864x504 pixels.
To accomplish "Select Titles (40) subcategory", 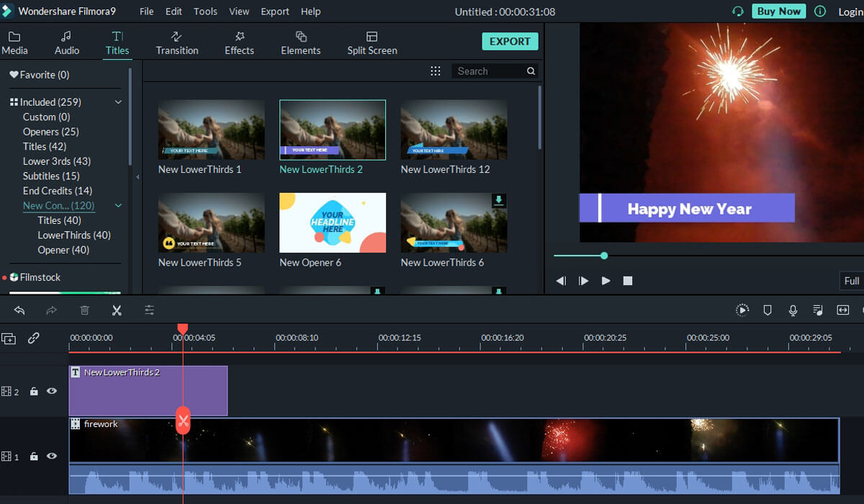I will pos(59,220).
